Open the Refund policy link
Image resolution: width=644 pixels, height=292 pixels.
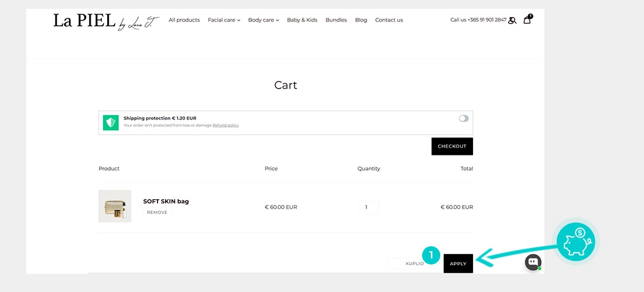pyautogui.click(x=225, y=125)
